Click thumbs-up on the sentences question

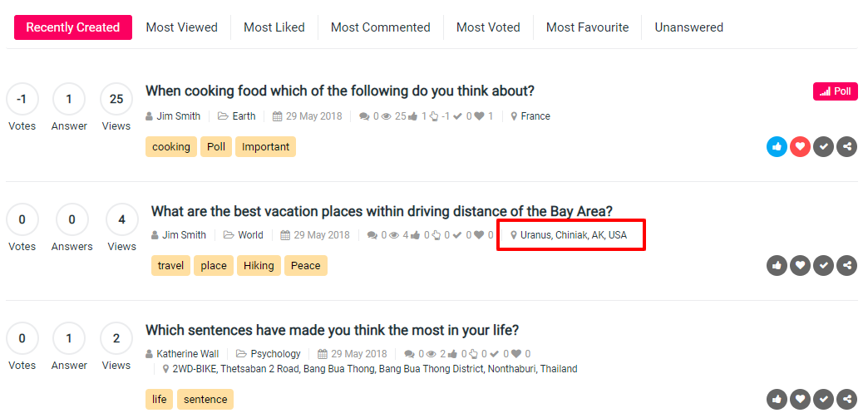pyautogui.click(x=777, y=399)
